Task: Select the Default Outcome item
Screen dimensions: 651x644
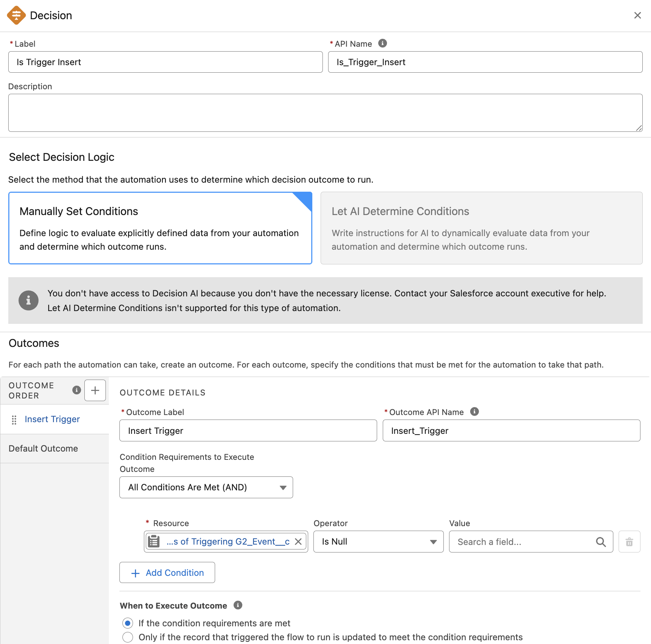Action: pyautogui.click(x=43, y=449)
